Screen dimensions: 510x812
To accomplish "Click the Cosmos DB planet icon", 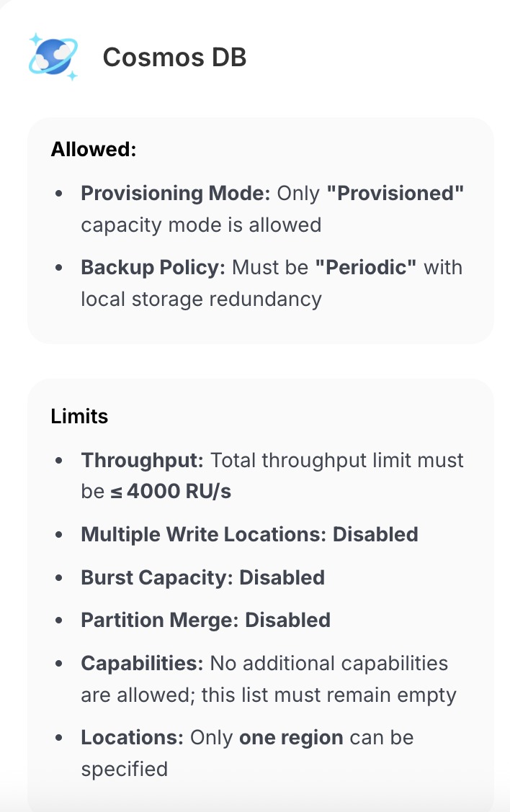I will (x=53, y=56).
